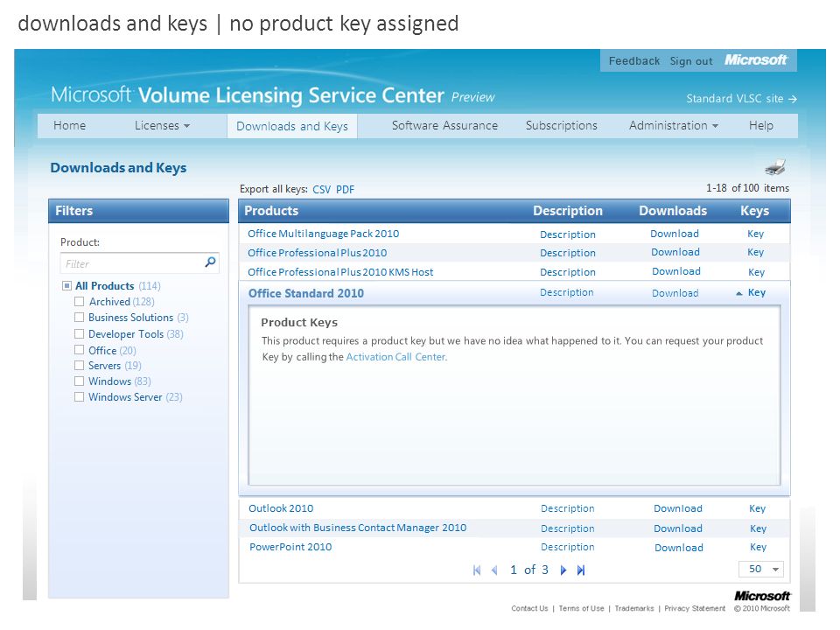Check the Office filter
The image size is (840, 630).
(79, 350)
